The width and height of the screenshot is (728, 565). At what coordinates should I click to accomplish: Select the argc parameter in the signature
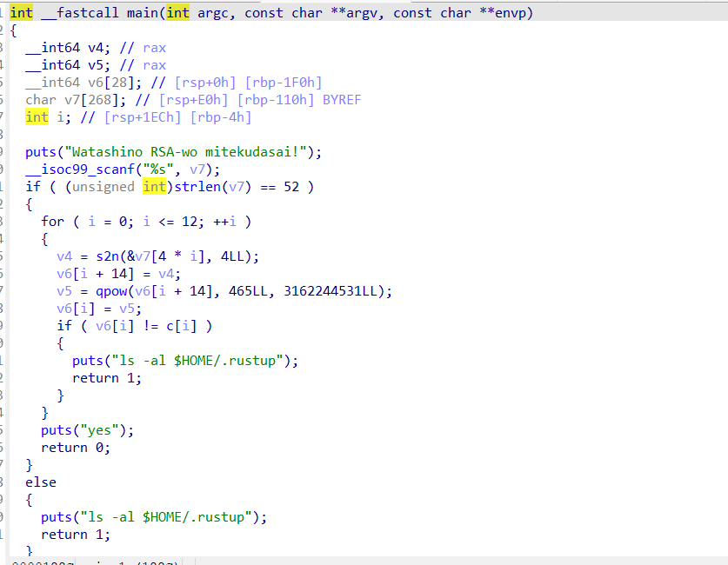point(213,13)
